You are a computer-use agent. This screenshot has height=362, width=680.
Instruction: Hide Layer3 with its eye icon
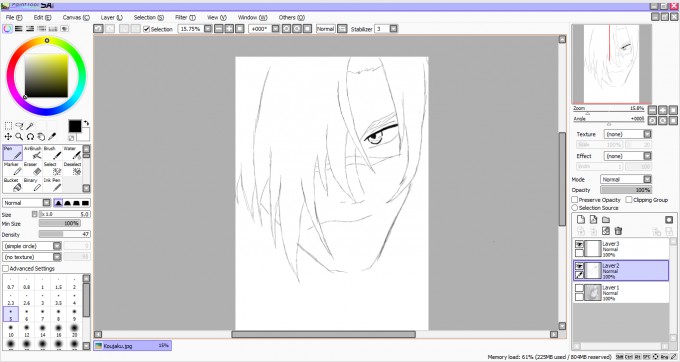pyautogui.click(x=579, y=245)
